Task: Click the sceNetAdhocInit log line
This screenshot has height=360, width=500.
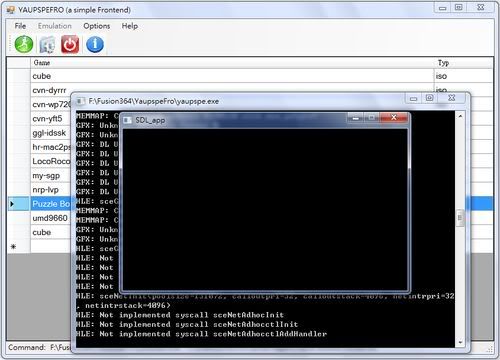Action: click(180, 315)
